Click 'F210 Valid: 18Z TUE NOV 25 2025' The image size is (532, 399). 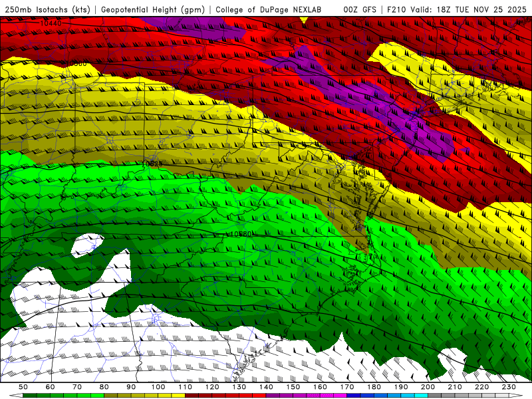point(456,9)
